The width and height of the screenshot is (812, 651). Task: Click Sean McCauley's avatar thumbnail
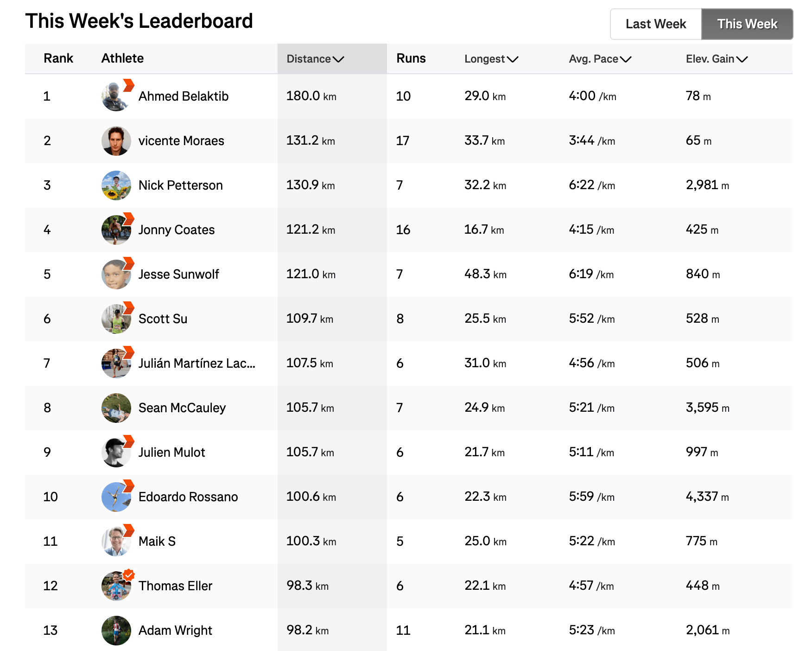(116, 408)
